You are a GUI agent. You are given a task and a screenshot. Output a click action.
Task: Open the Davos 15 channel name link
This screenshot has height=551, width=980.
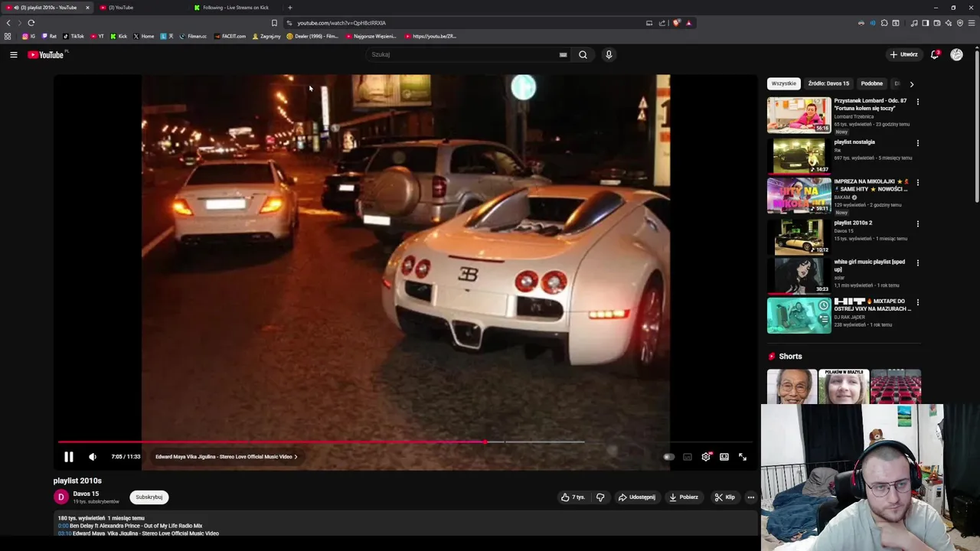[x=86, y=494]
